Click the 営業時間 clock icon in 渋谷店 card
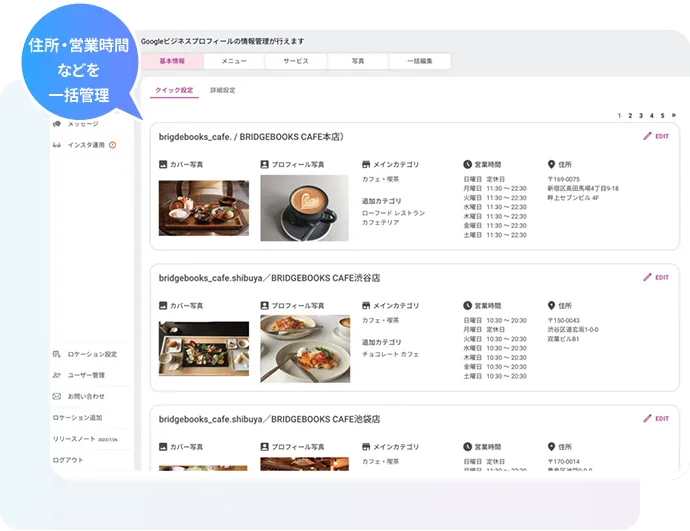Image resolution: width=690 pixels, height=531 pixels. (467, 306)
